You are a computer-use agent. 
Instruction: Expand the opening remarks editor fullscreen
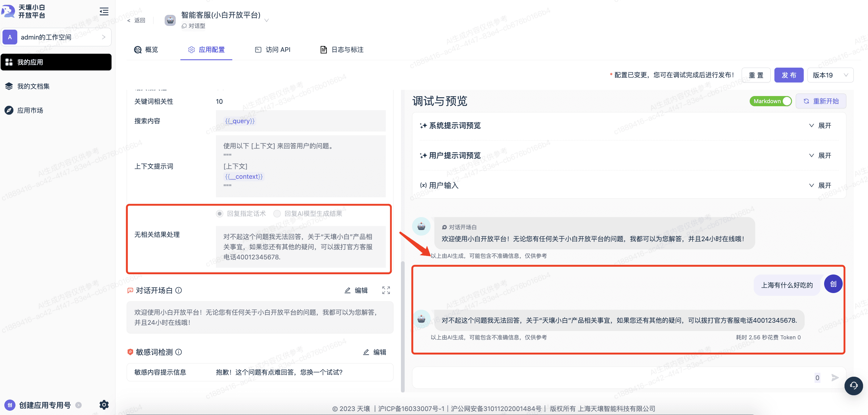pos(386,290)
